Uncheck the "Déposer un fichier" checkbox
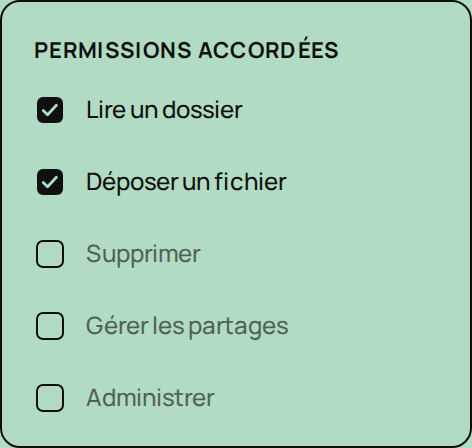The width and height of the screenshot is (472, 448). point(50,182)
